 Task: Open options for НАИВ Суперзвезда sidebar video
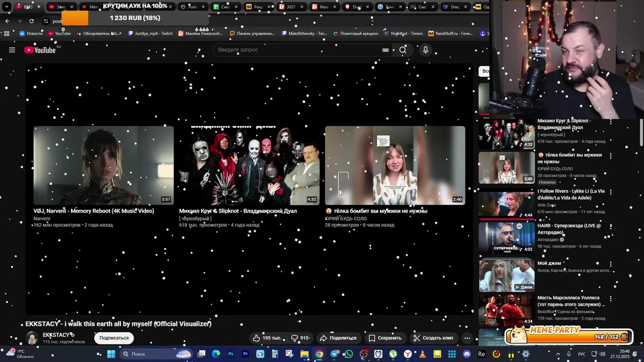click(611, 227)
